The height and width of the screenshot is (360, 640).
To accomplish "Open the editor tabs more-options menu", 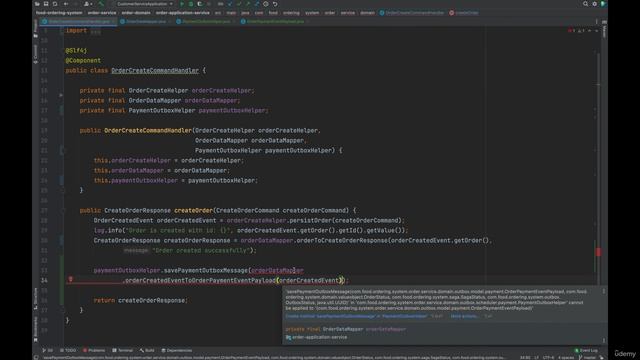I will pyautogui.click(x=596, y=21).
